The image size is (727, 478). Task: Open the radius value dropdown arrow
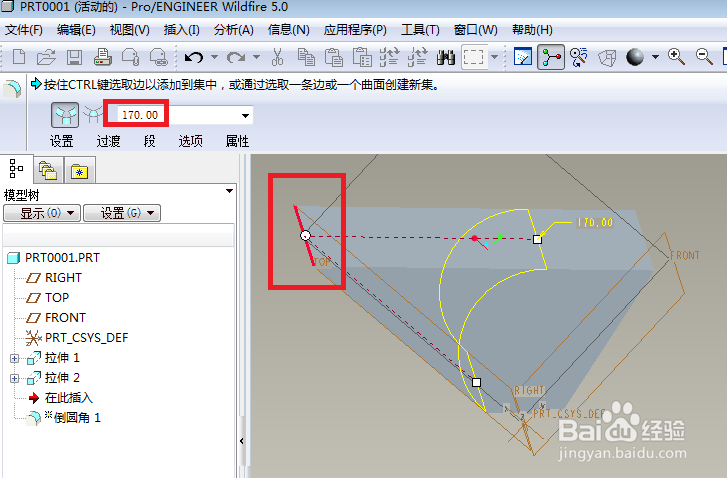click(x=245, y=115)
